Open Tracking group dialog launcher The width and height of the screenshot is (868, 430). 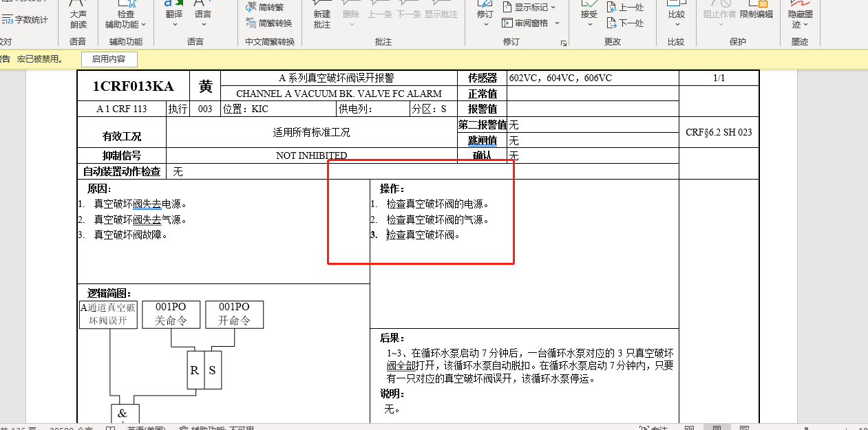(564, 43)
